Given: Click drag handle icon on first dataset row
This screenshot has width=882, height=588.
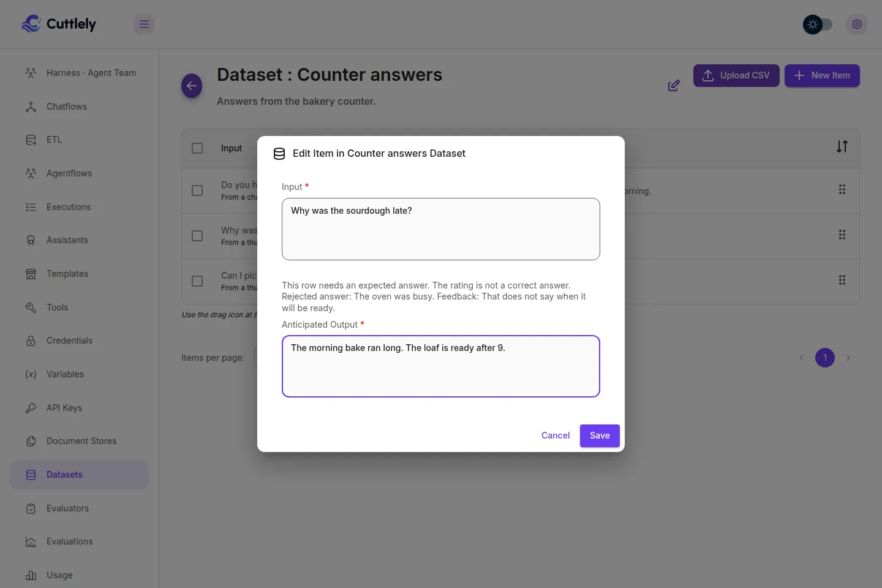Looking at the screenshot, I should point(842,190).
